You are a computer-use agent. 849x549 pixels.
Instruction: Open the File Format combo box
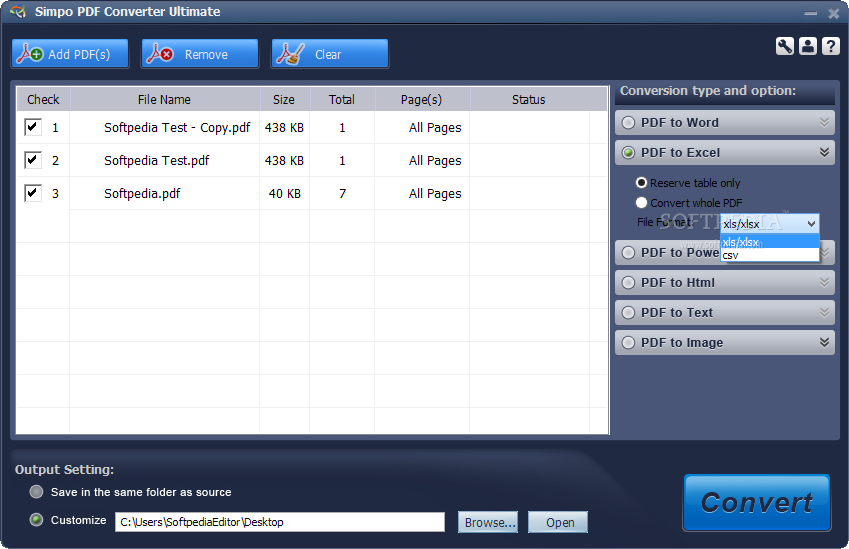pos(769,224)
